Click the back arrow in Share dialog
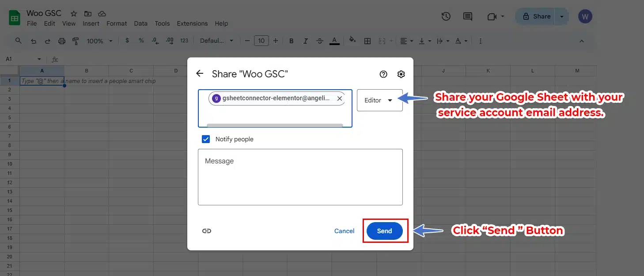 click(x=200, y=74)
